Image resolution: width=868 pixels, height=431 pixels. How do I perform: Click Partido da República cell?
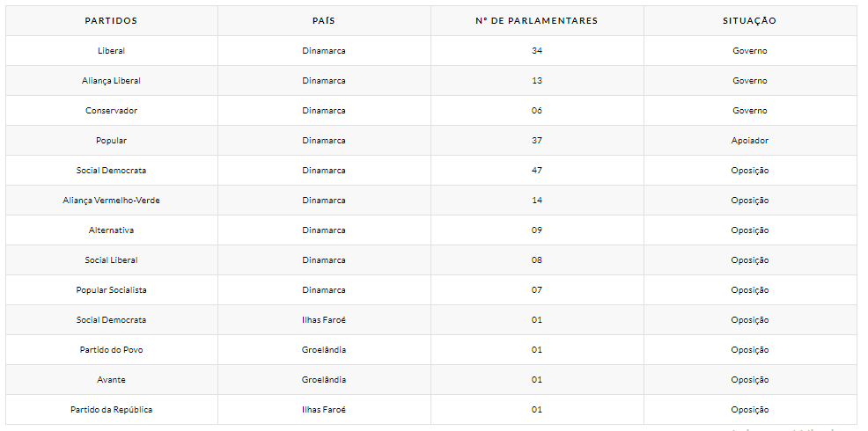pyautogui.click(x=111, y=409)
